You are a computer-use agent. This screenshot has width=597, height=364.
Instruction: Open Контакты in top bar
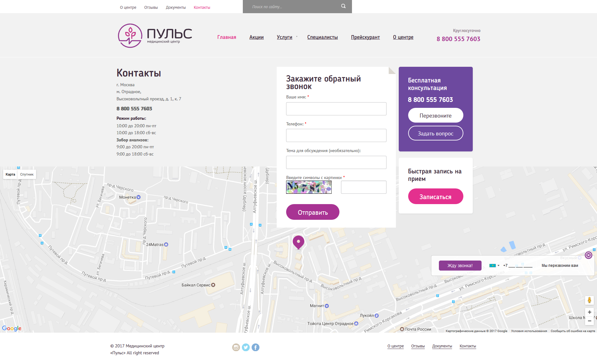(x=202, y=7)
